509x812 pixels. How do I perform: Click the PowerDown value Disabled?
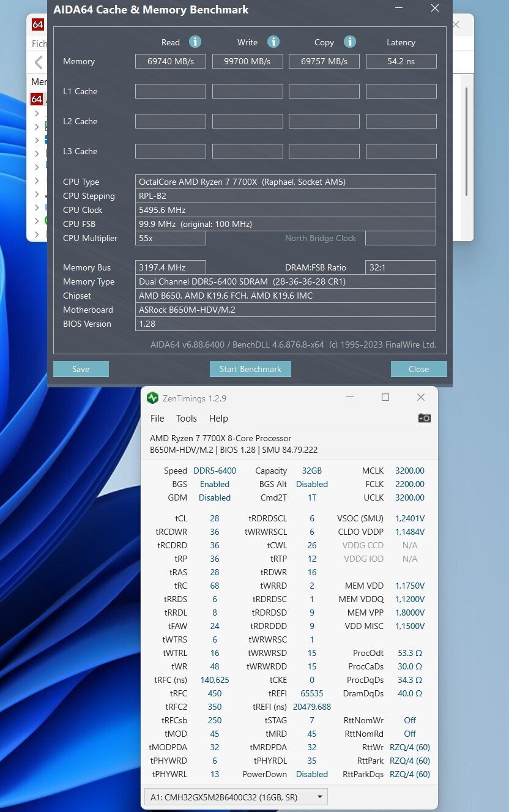(312, 774)
